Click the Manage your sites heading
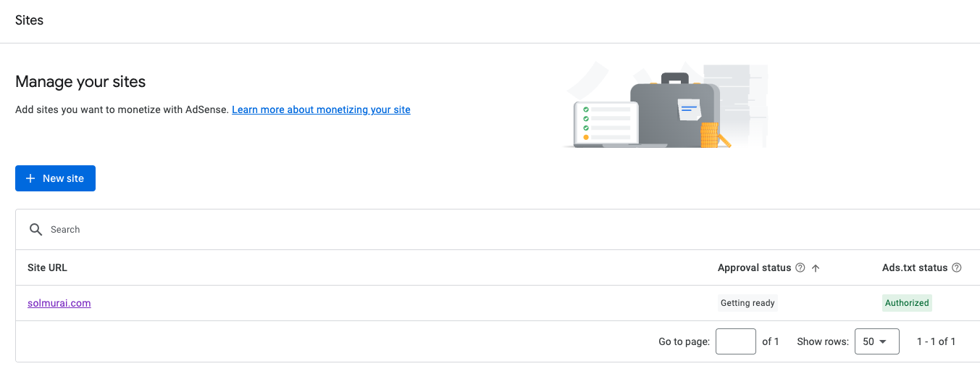980x390 pixels. coord(80,82)
